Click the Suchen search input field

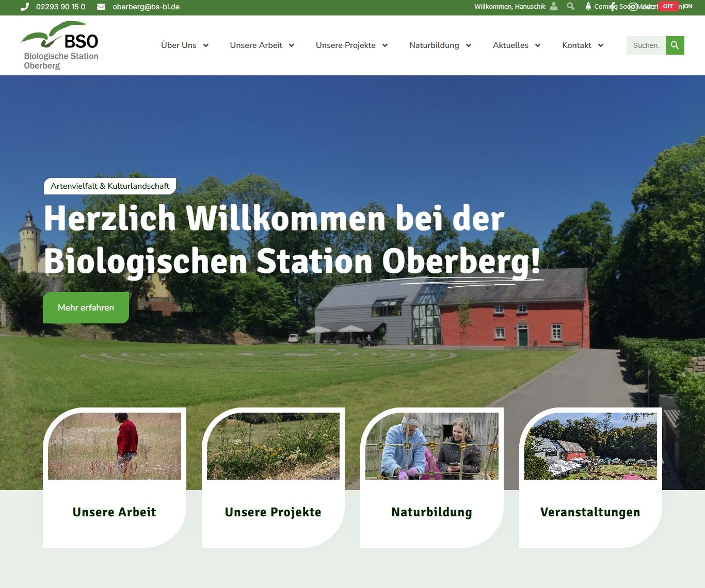tap(646, 45)
